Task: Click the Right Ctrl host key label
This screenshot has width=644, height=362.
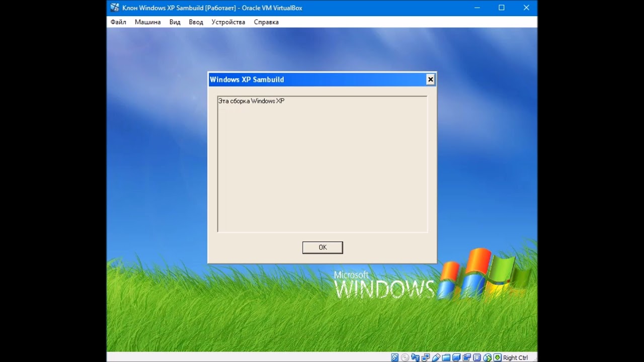Action: click(516, 357)
